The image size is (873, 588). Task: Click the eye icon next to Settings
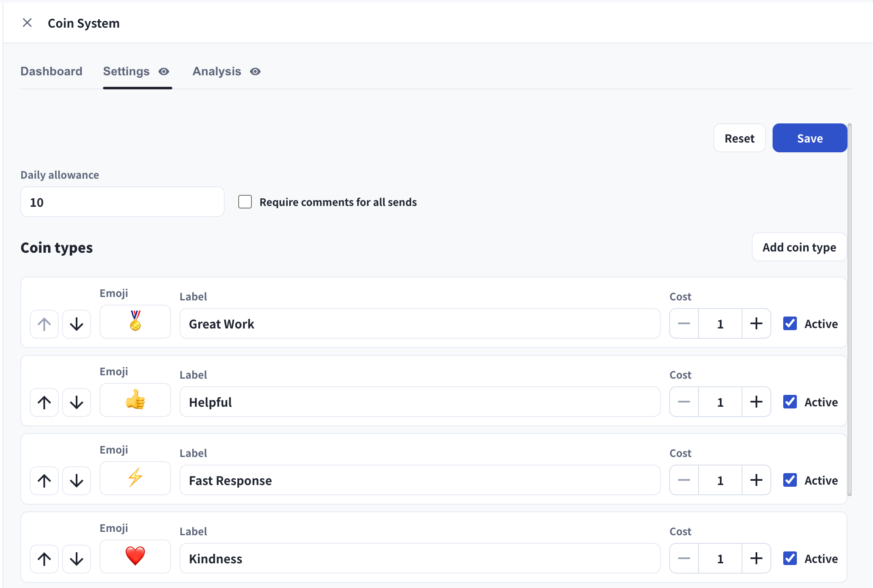pos(164,71)
